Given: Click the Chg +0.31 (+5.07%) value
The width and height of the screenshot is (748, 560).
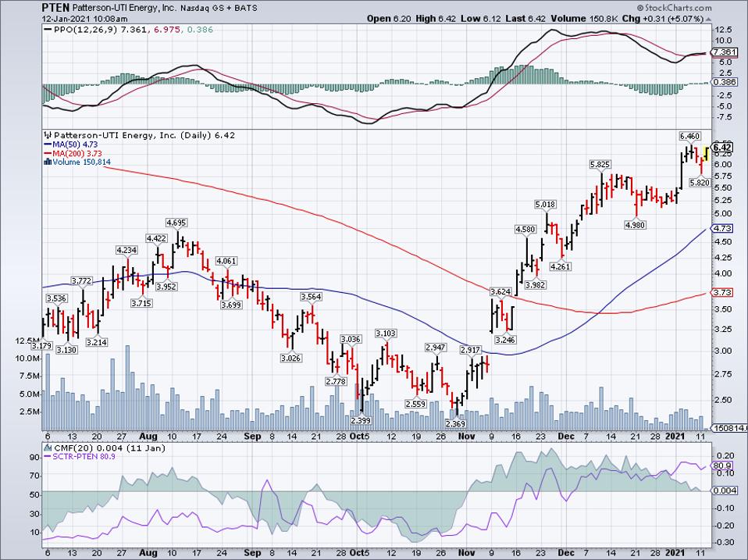Looking at the screenshot, I should (663, 19).
